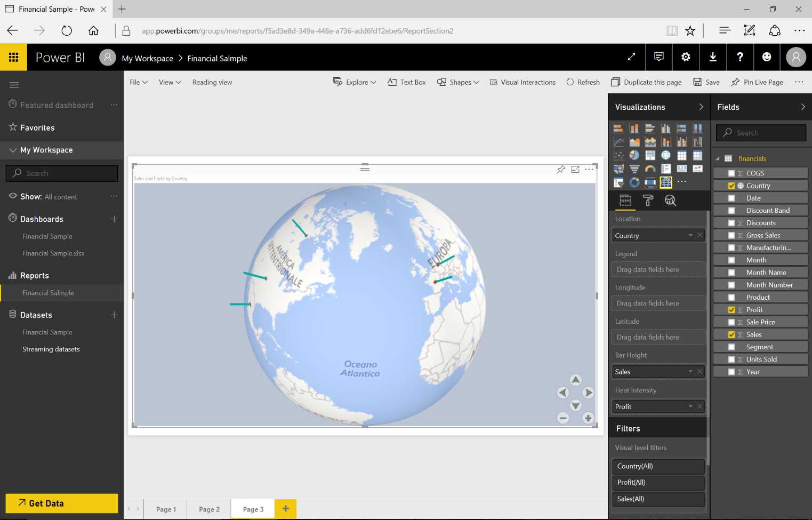Select the funnel chart visual
This screenshot has width=812, height=520.
pyautogui.click(x=634, y=169)
